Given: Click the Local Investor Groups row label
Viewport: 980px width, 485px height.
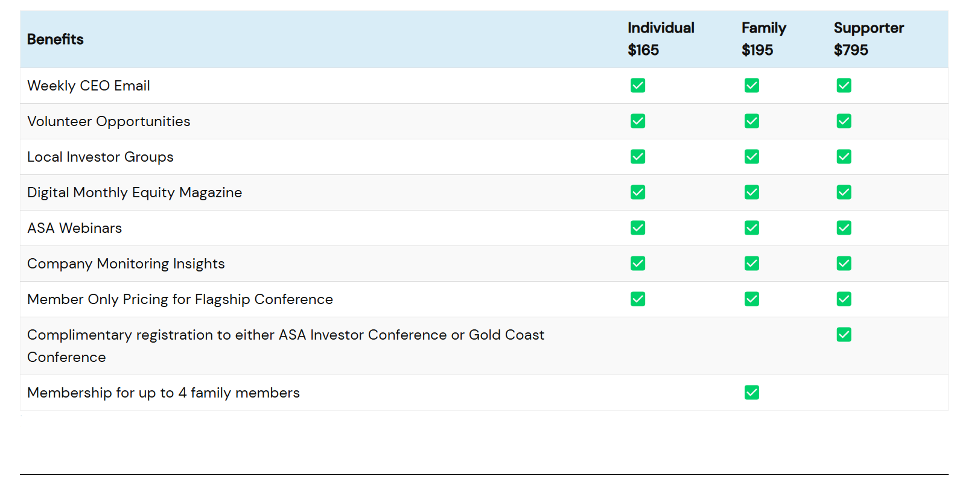Looking at the screenshot, I should [100, 157].
